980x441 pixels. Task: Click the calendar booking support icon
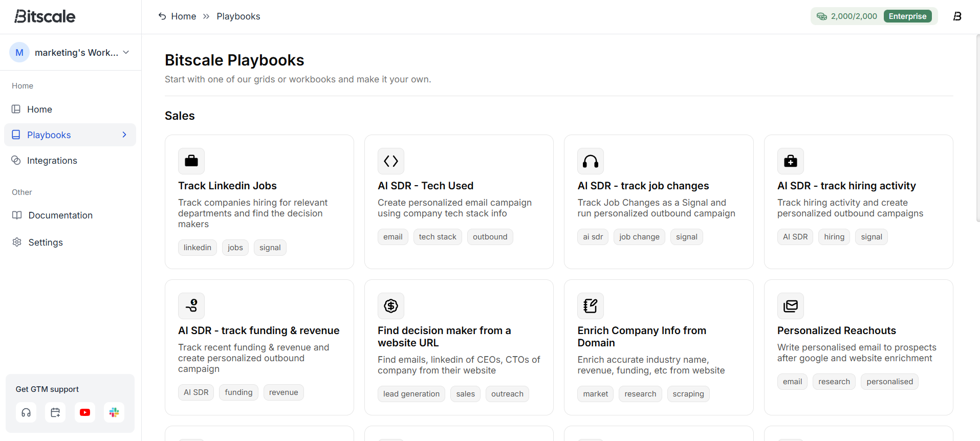(55, 412)
